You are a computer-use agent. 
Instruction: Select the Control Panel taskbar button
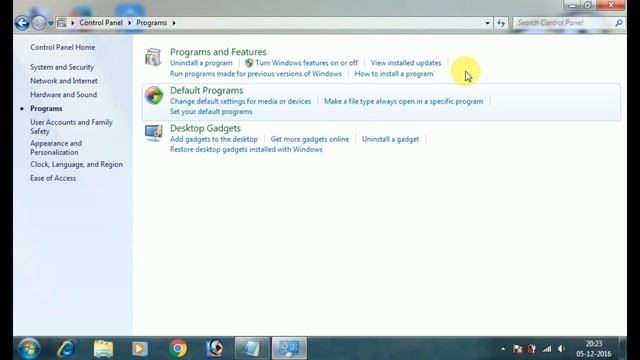(x=289, y=348)
